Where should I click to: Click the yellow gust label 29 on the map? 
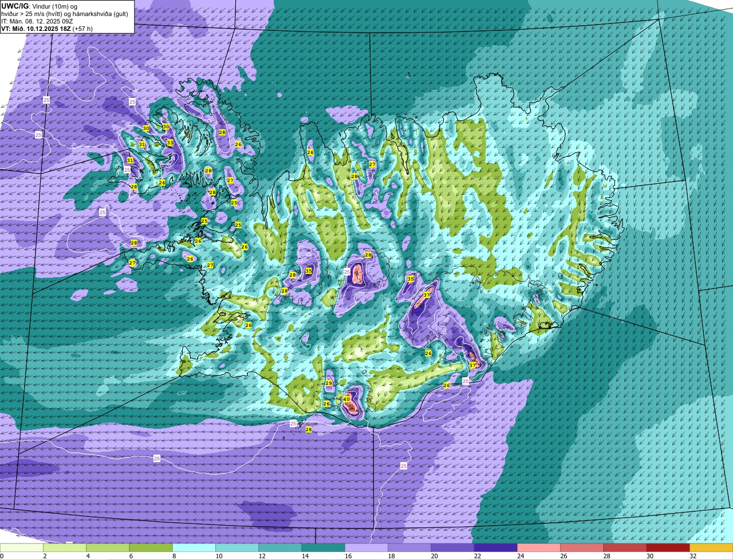click(329, 383)
